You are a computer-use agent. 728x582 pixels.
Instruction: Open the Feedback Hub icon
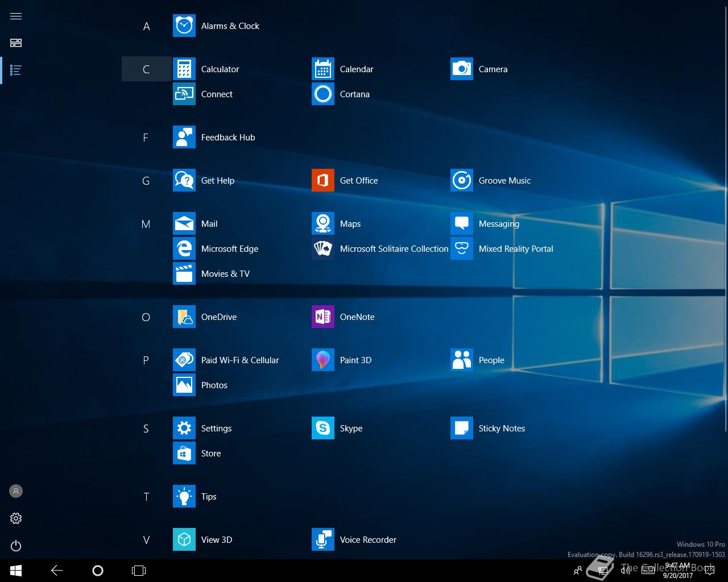184,138
